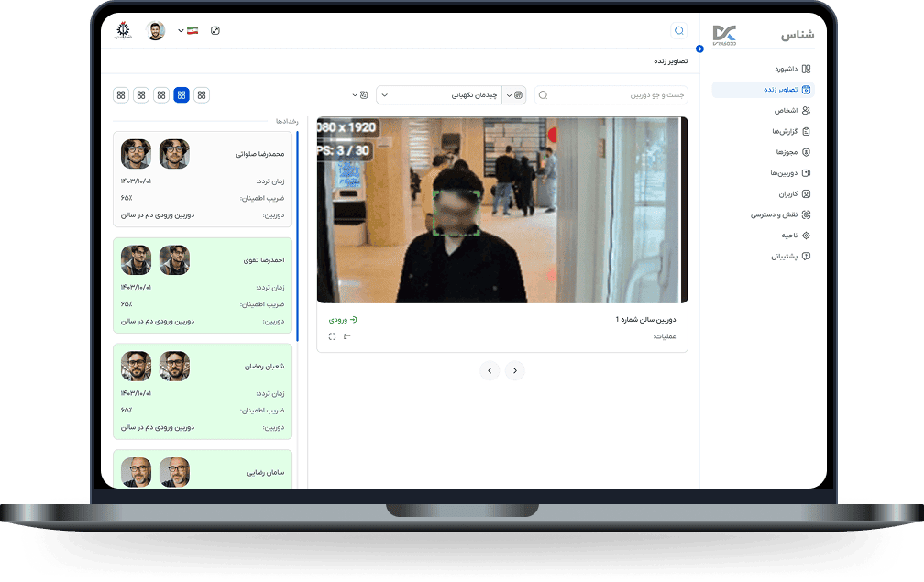This screenshot has height=582, width=924.
Task: Click the gate control icon beside fullscreen
Action: click(x=347, y=336)
